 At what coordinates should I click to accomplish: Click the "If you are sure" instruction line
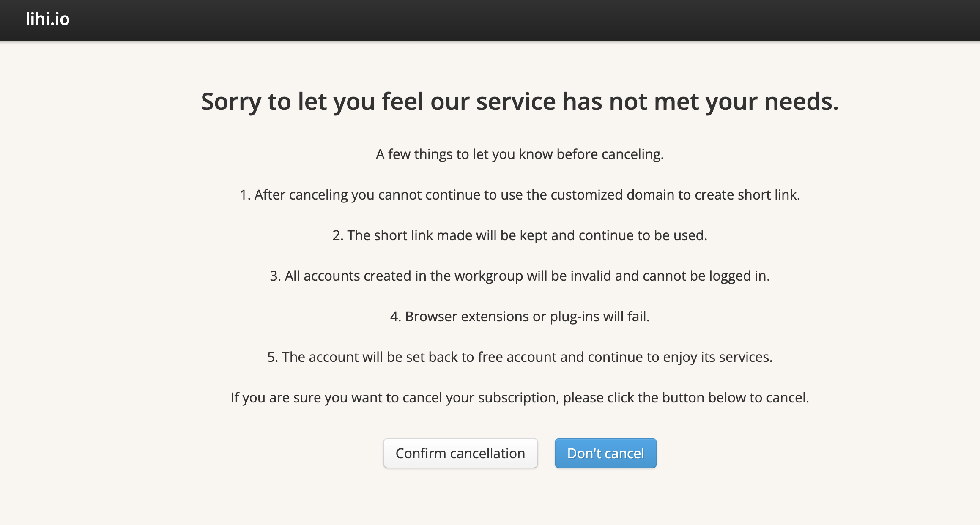[520, 398]
